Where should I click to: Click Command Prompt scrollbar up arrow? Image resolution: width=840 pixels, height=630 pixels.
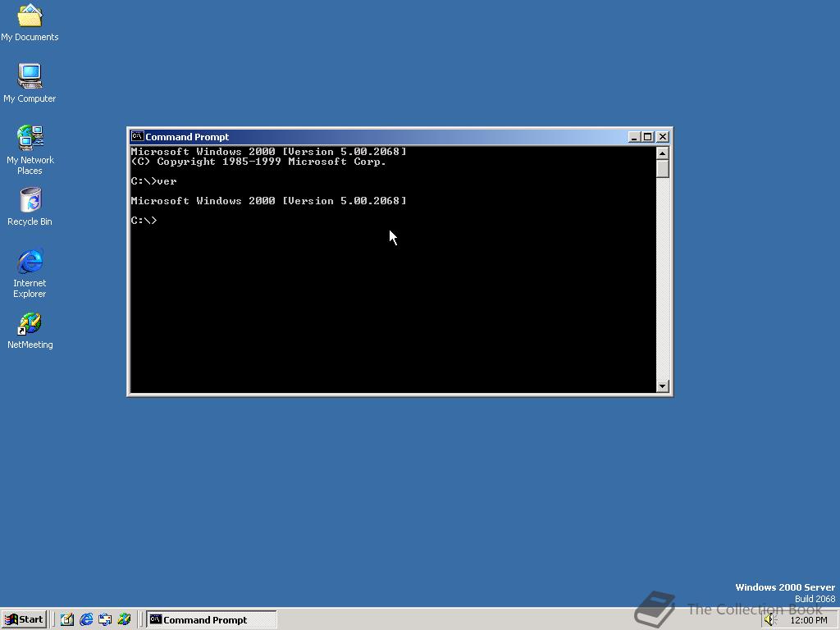663,153
